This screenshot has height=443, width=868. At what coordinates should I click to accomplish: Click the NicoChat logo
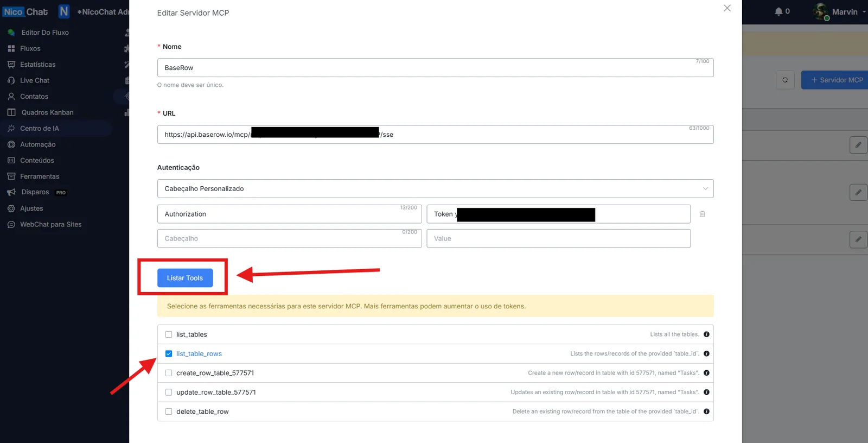(25, 12)
